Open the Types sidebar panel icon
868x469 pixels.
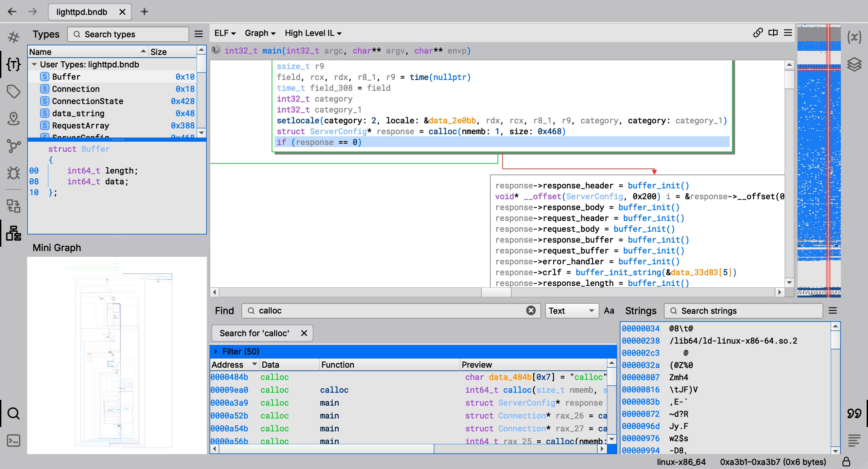(14, 64)
